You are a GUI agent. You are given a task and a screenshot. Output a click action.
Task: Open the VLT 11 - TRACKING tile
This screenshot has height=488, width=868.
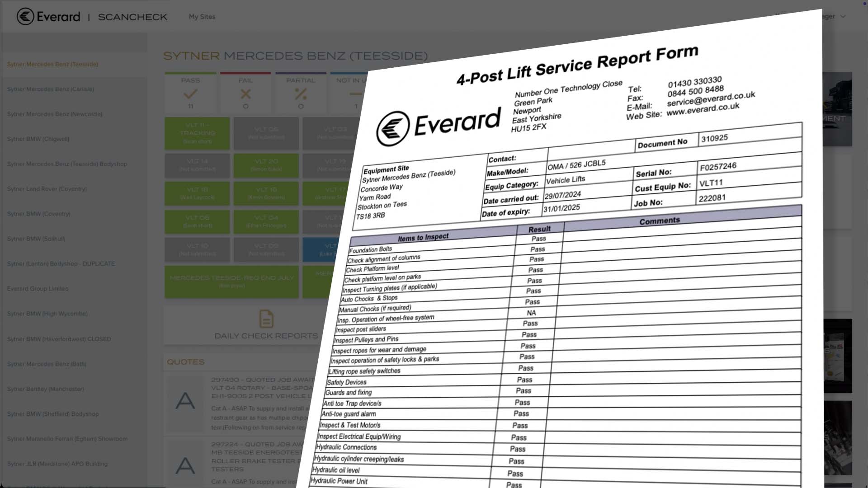pos(197,133)
